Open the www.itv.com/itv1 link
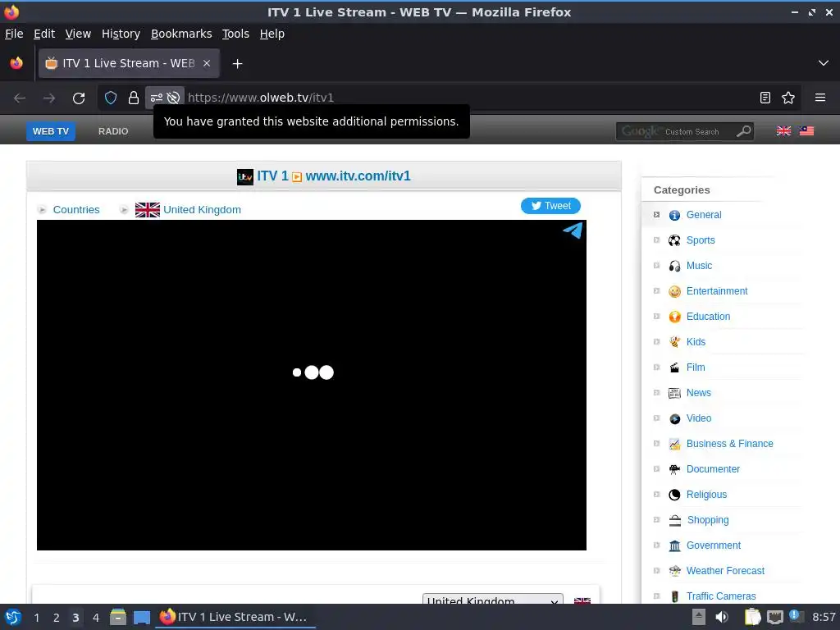 358,176
